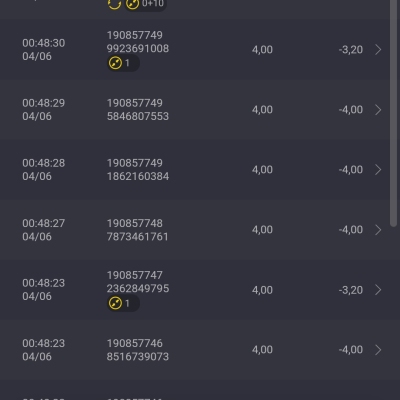Click the -3,20 result for round 190857747
Viewport: 400px width, 400px height.
pyautogui.click(x=351, y=290)
